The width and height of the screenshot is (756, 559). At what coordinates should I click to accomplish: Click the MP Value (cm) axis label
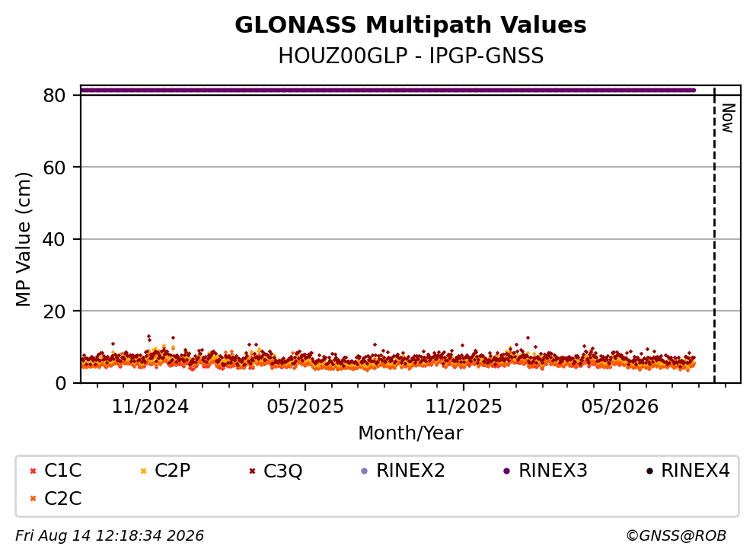(x=23, y=239)
